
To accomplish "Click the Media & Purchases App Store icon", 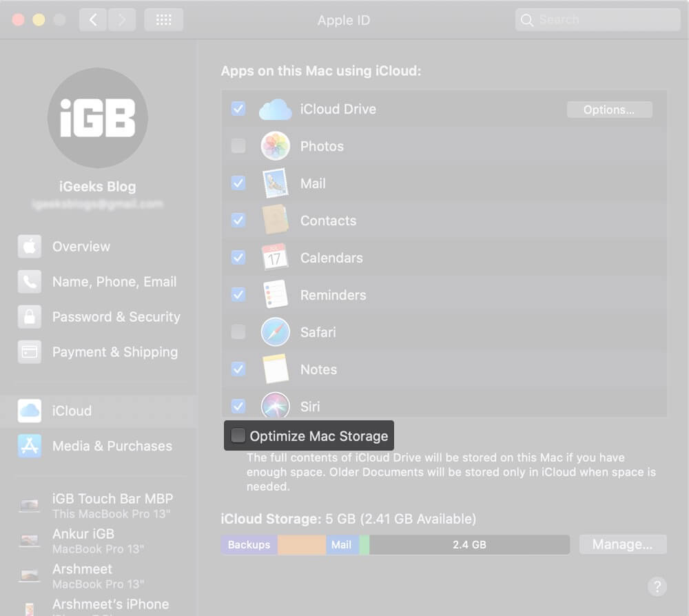I will tap(30, 446).
